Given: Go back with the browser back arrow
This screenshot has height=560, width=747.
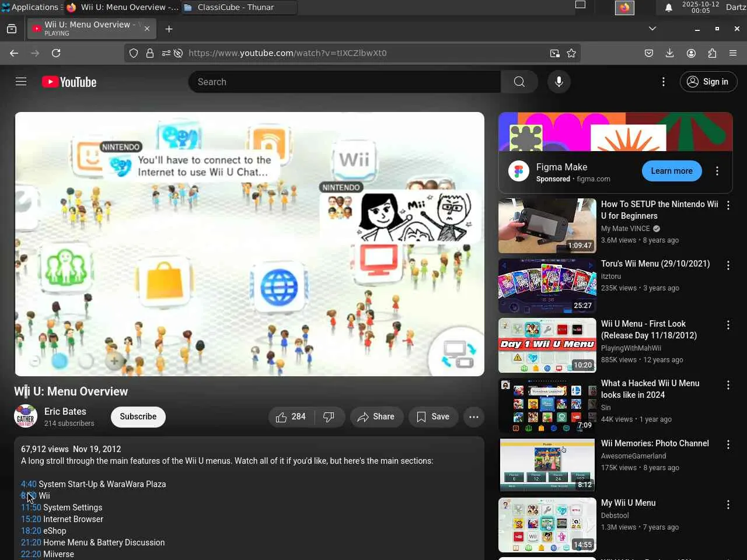Looking at the screenshot, I should point(14,53).
